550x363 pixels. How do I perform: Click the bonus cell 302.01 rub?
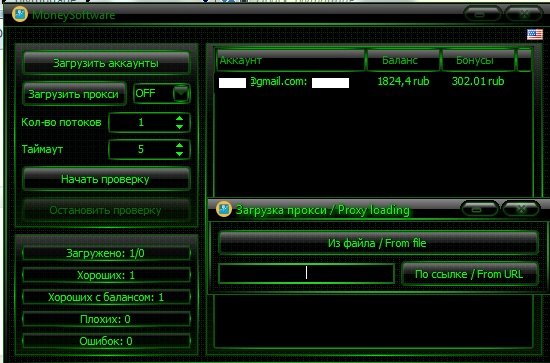point(478,82)
